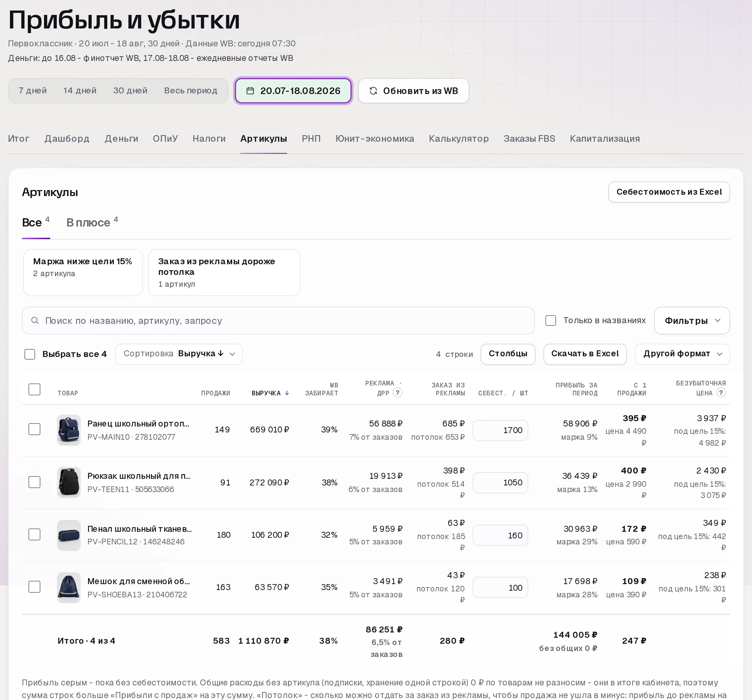Switch to the Дашборд tab

coord(67,139)
